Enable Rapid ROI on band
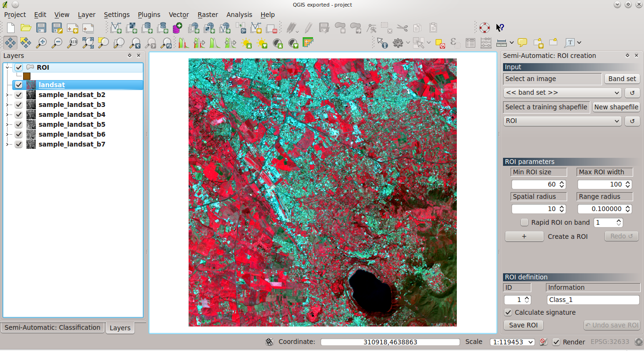The image size is (644, 351). tap(525, 222)
